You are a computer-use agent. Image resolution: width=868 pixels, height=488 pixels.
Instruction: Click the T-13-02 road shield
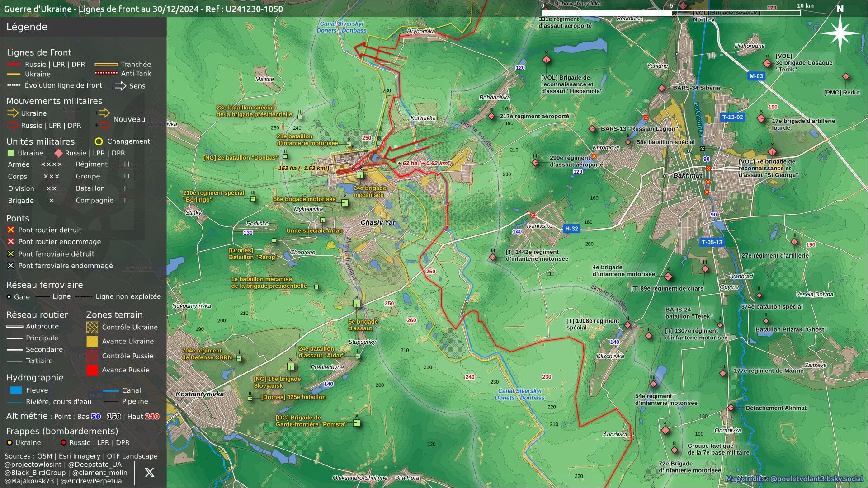[x=732, y=117]
